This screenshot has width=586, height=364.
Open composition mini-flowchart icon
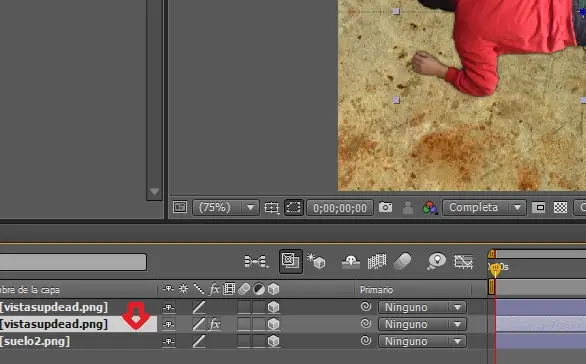256,261
